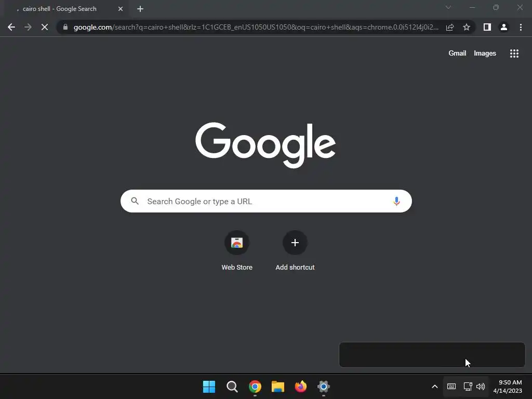This screenshot has height=399, width=532.
Task: Open File Explorer from the taskbar
Action: (278, 387)
